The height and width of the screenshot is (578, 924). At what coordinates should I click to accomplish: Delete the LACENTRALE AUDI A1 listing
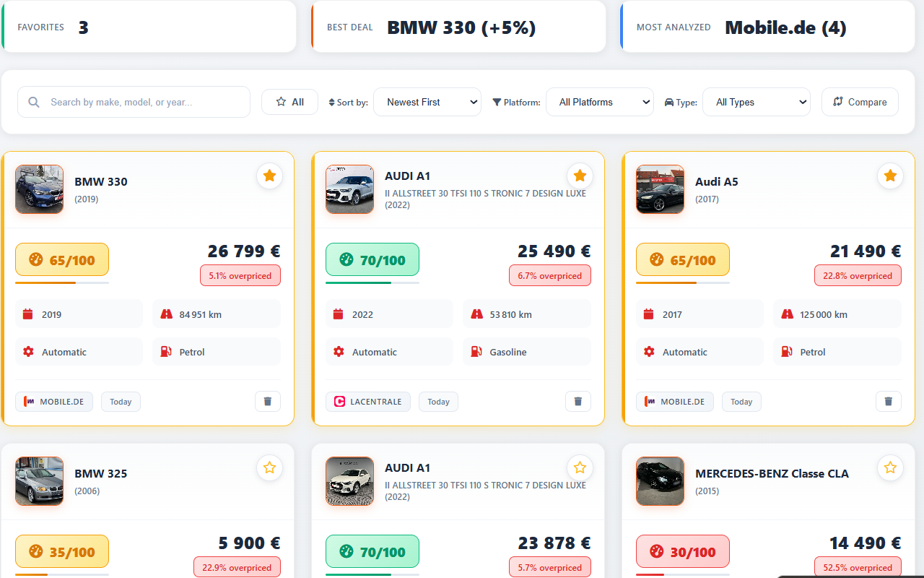tap(578, 401)
